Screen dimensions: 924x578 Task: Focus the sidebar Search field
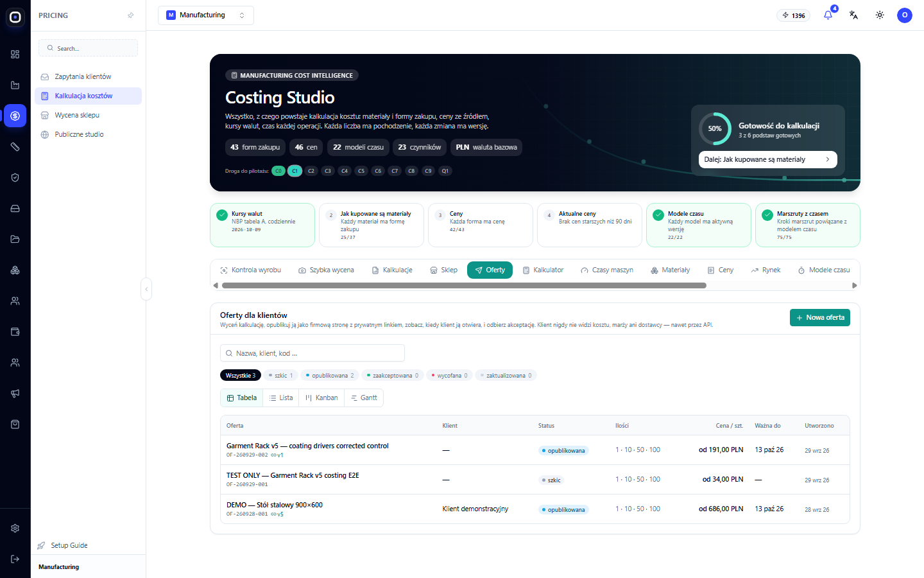click(88, 48)
